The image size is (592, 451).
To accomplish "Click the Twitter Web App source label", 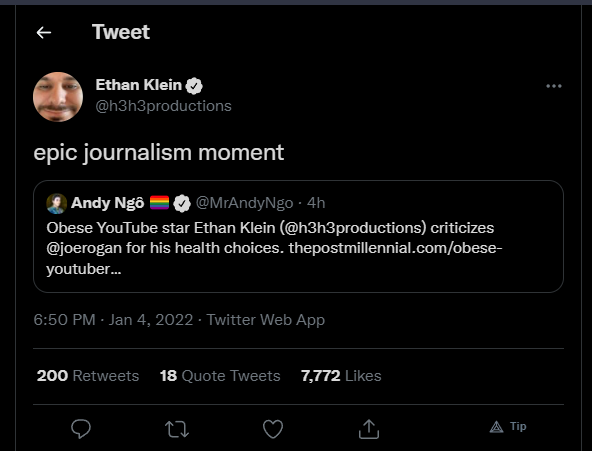I will point(265,320).
